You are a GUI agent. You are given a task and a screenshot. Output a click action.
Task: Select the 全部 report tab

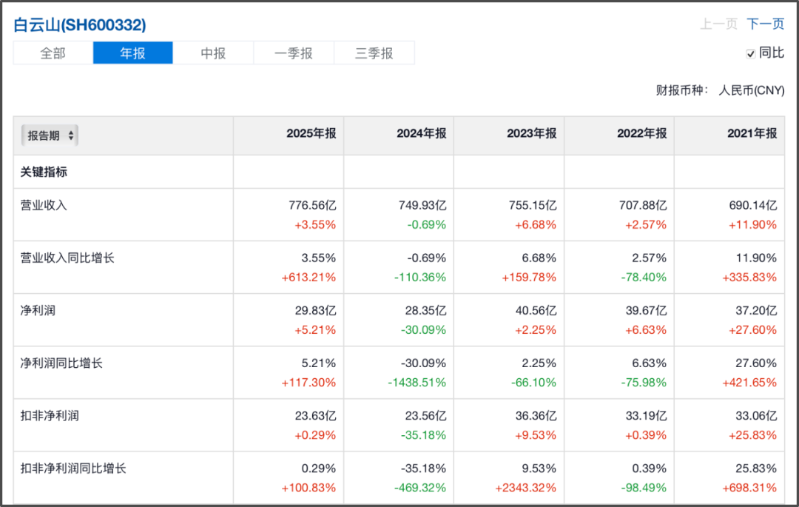(53, 53)
